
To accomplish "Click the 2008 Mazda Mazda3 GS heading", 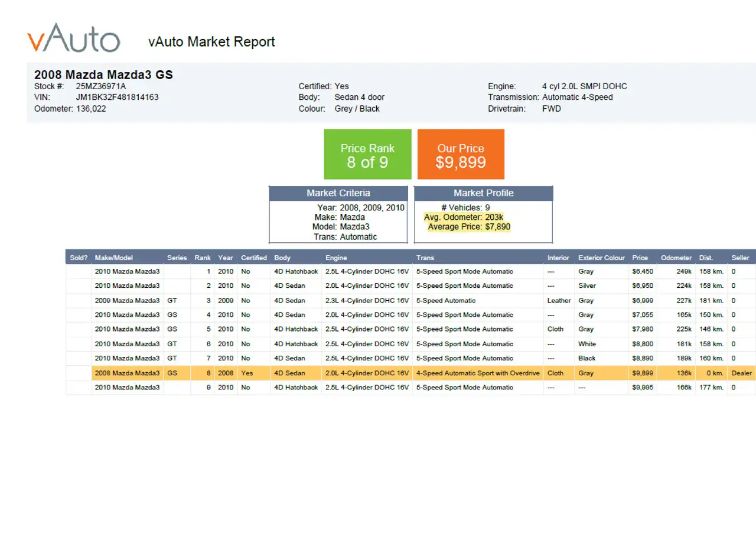I will pyautogui.click(x=103, y=75).
